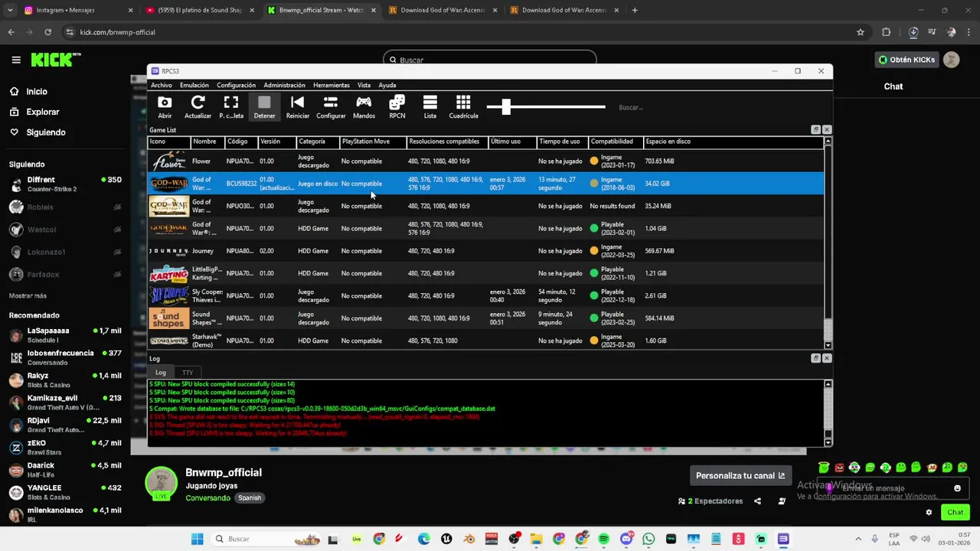The width and height of the screenshot is (980, 551).
Task: Select the Log tab
Action: (161, 373)
